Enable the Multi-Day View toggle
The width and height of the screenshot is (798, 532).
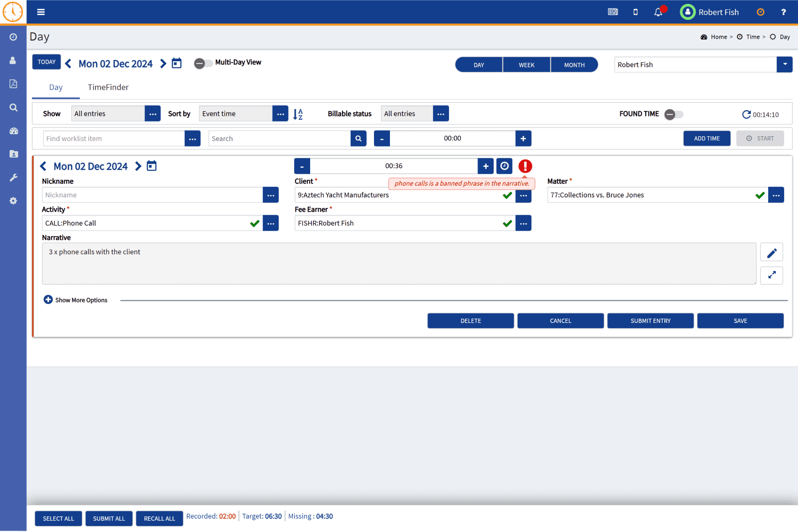(x=203, y=63)
